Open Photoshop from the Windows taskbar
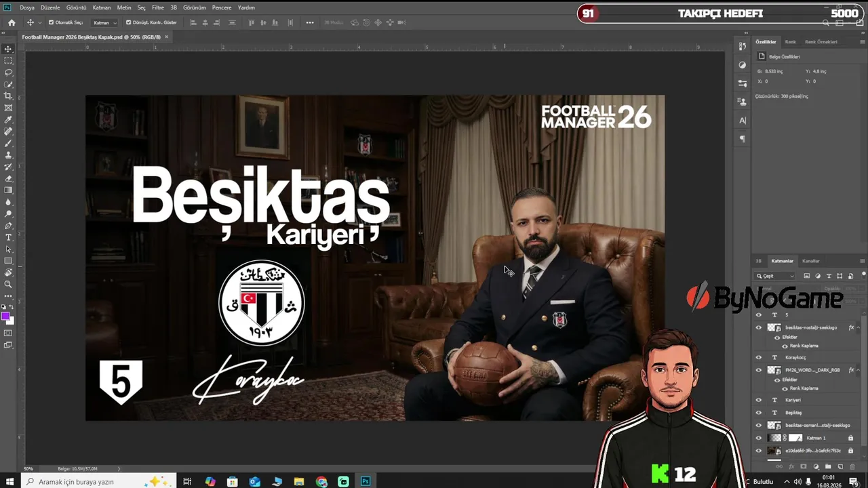Viewport: 868px width, 488px height. click(366, 481)
